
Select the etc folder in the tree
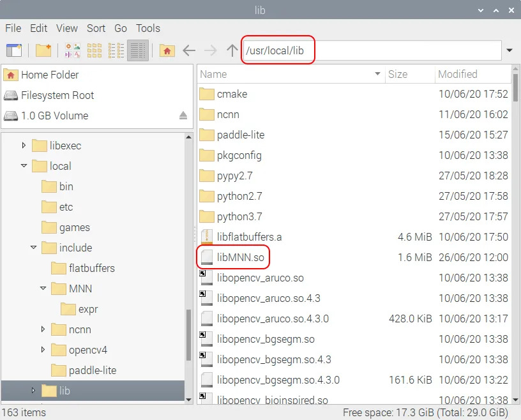57,207
